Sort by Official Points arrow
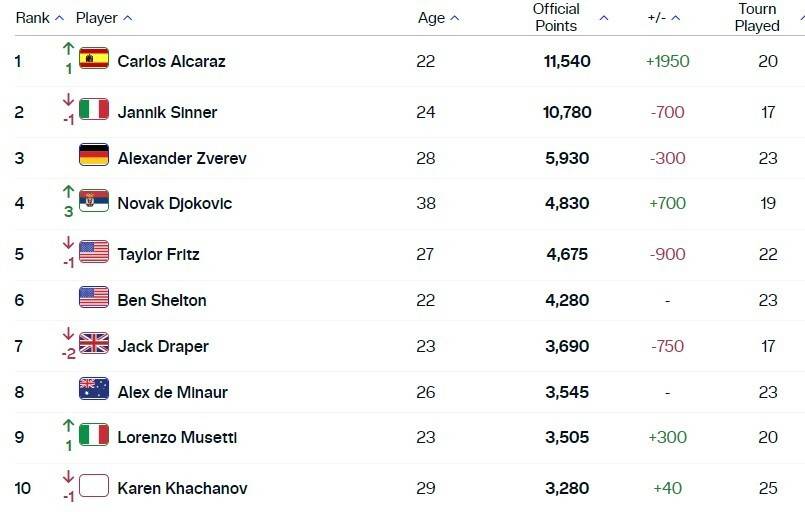Image resolution: width=805 pixels, height=512 pixels. click(603, 18)
